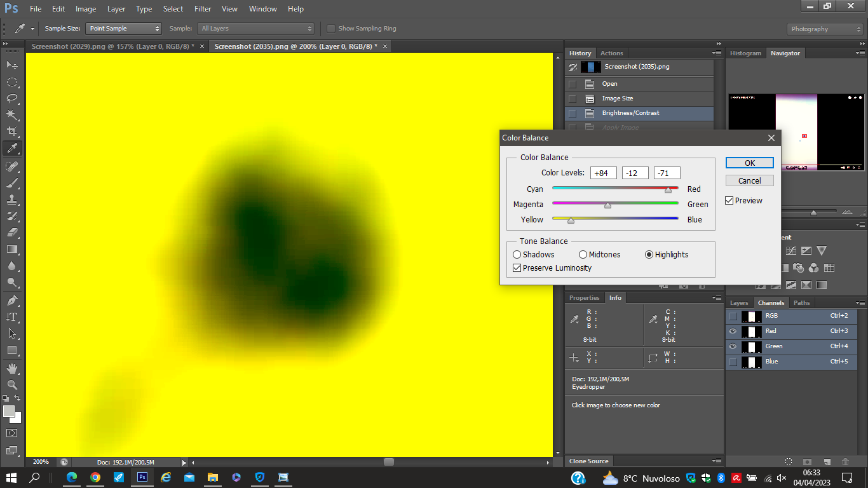Select the Clone Stamp tool

(12, 200)
